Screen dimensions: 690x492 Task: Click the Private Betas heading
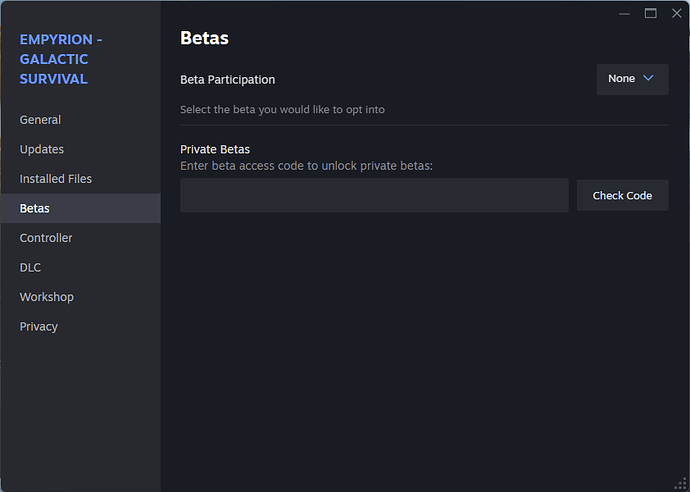215,150
